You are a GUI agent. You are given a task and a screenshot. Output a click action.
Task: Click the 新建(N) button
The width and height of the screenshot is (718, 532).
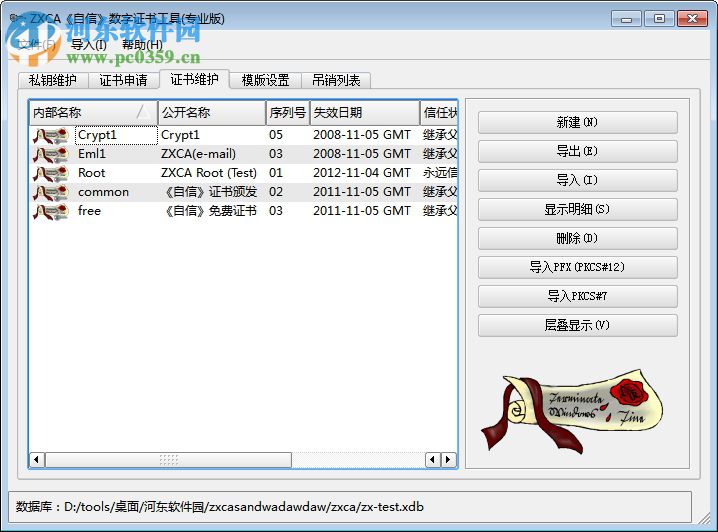point(577,123)
